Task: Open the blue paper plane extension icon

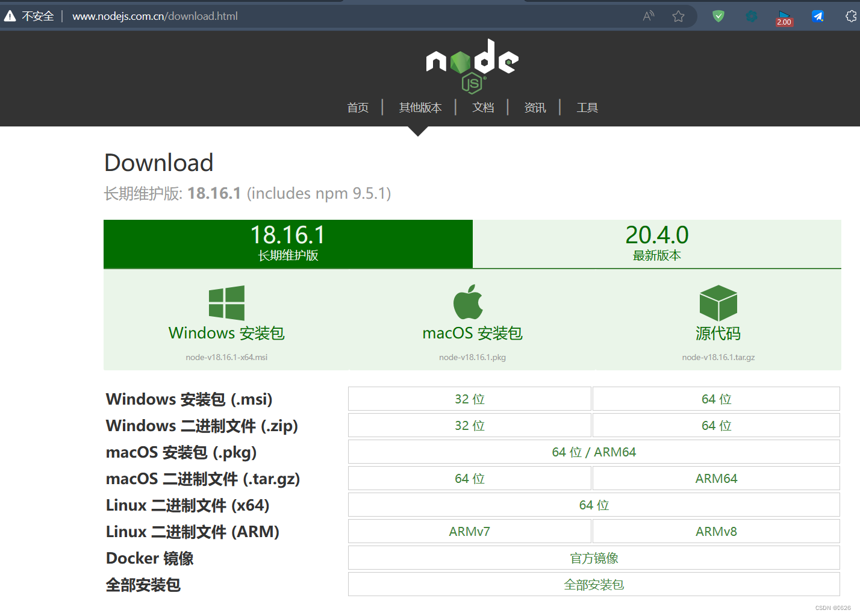Action: (x=817, y=16)
